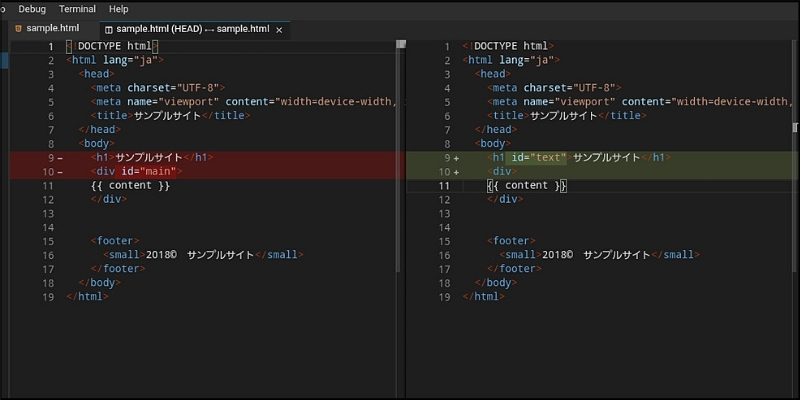The height and width of the screenshot is (400, 800).
Task: Click the removed marker on left line 9
Action: pos(60,159)
